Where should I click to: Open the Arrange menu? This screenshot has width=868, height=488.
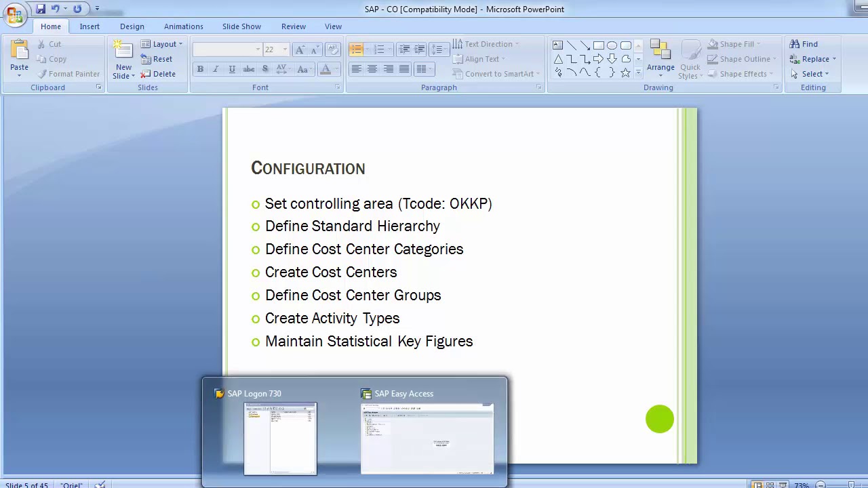(x=660, y=60)
